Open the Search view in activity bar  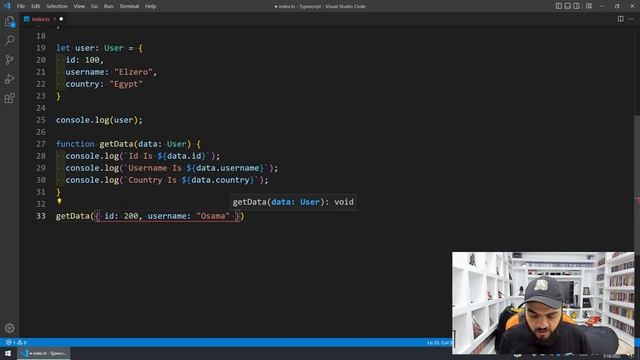[9, 40]
